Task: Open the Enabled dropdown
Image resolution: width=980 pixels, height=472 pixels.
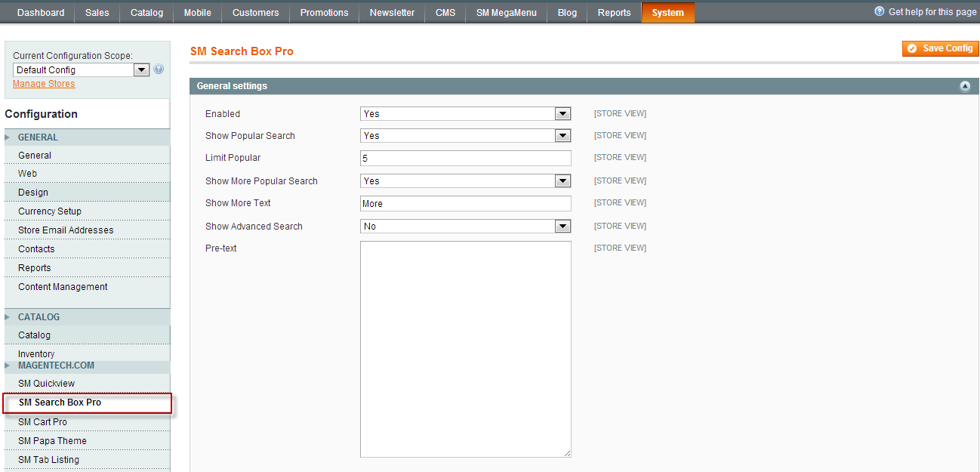Action: (x=466, y=113)
